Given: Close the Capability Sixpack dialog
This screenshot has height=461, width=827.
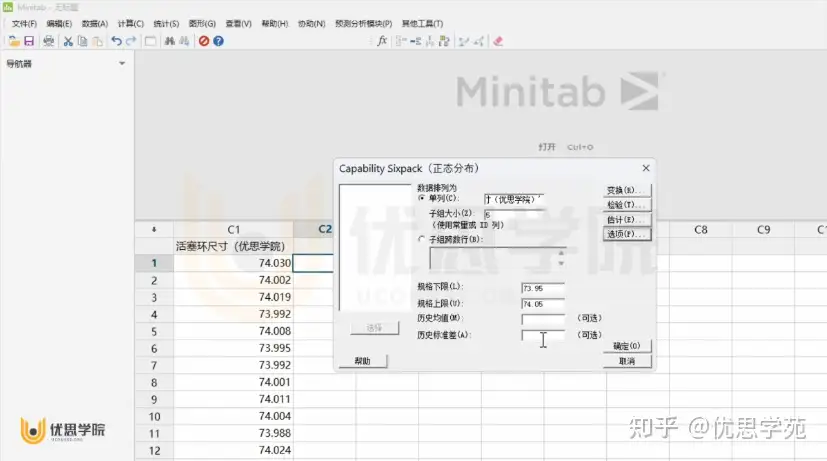Looking at the screenshot, I should pos(646,168).
